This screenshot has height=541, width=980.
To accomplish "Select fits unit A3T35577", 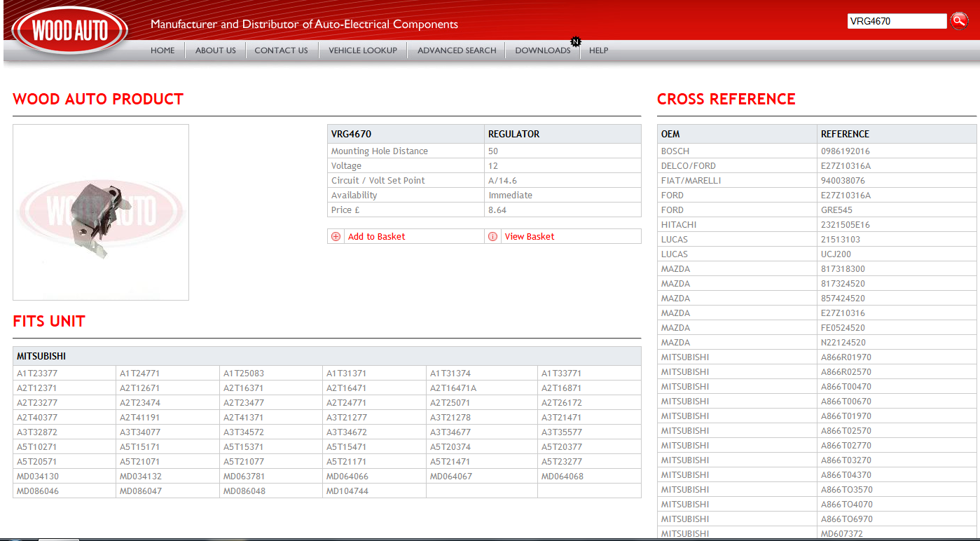I will coord(562,432).
